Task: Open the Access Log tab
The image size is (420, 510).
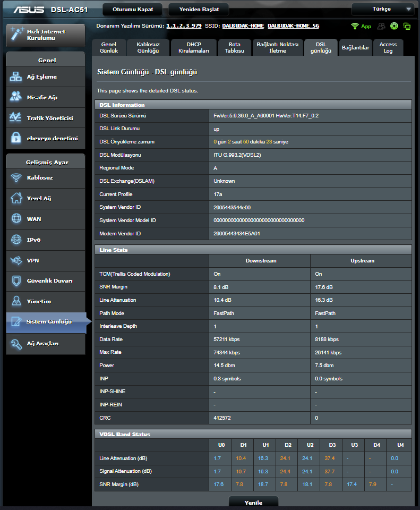Action: pyautogui.click(x=388, y=48)
